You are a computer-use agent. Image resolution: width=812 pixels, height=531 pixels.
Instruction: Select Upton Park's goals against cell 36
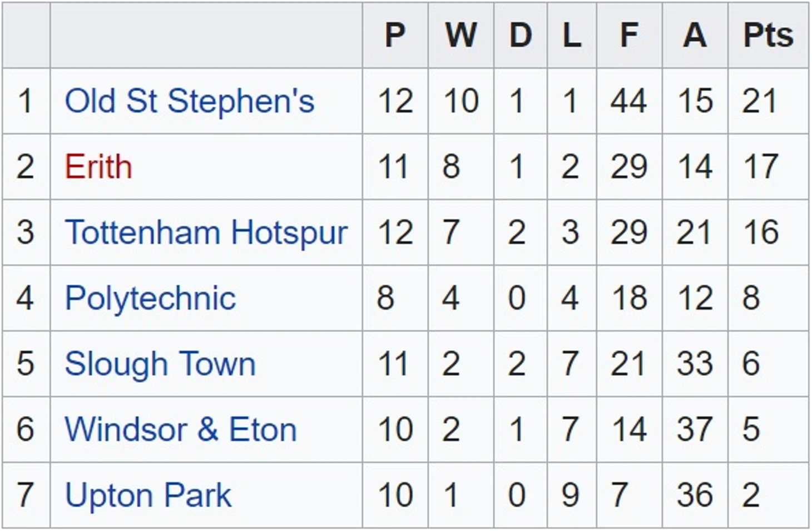tap(695, 495)
